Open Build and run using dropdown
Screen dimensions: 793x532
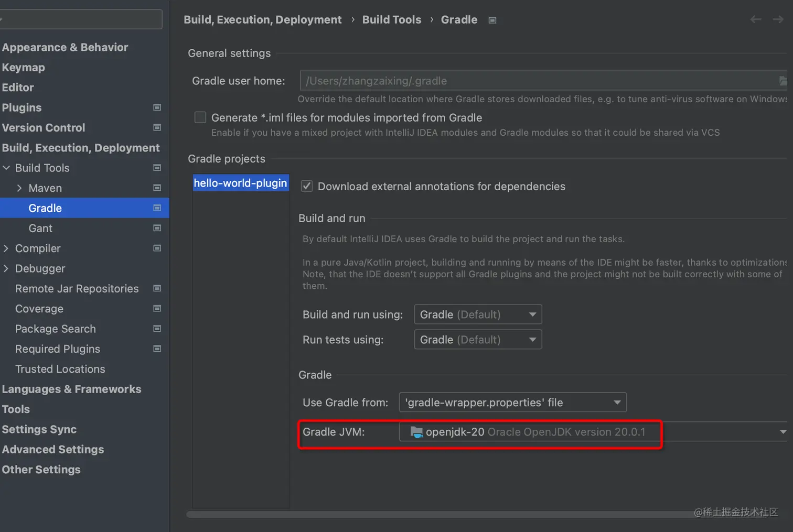point(478,314)
